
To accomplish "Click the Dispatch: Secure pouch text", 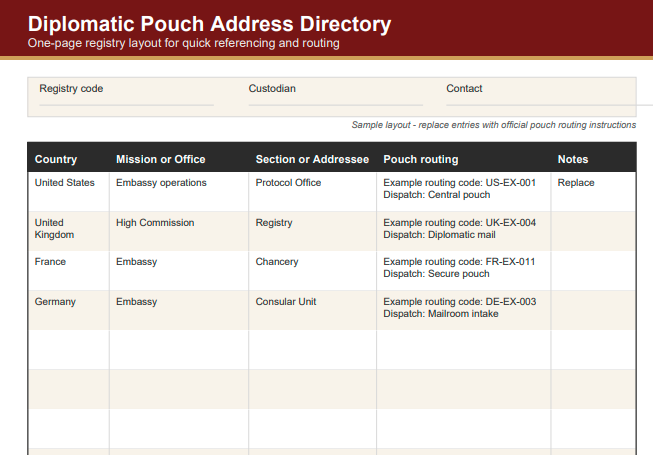I will click(x=436, y=274).
